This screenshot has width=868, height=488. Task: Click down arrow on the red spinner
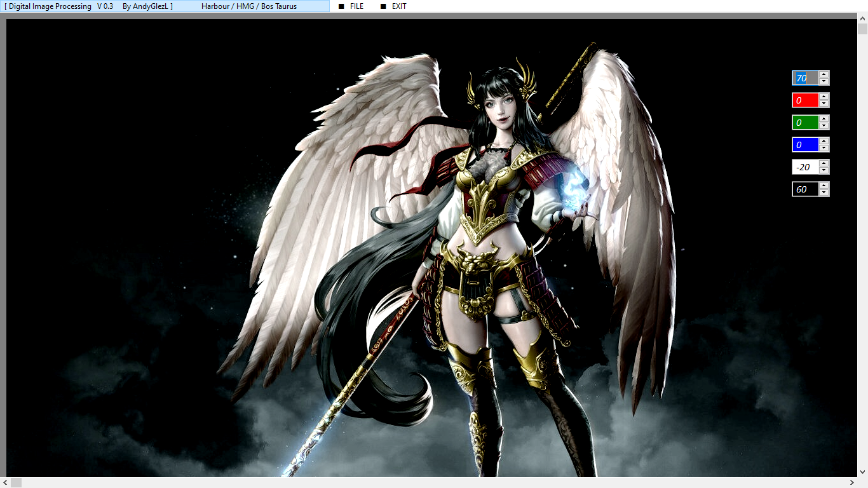pos(824,104)
